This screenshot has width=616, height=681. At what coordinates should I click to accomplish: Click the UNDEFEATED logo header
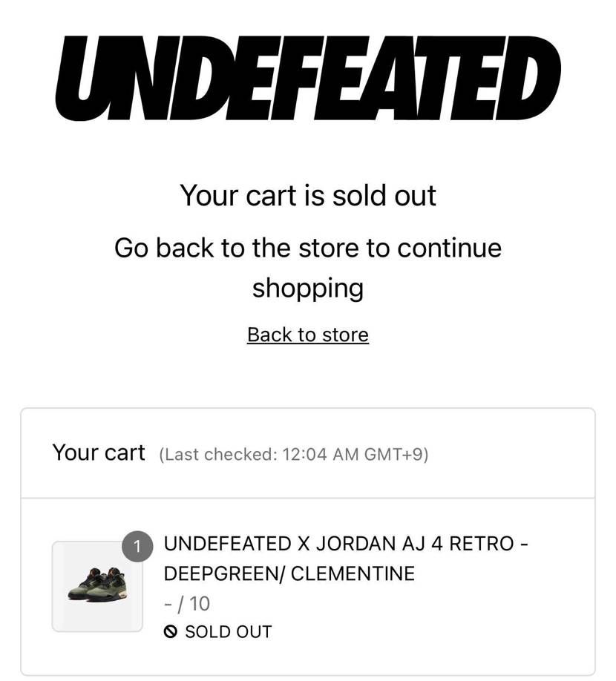[308, 78]
